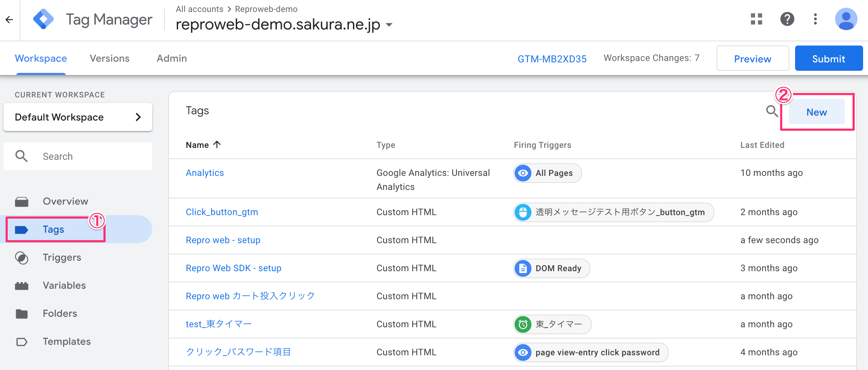Open the Google apps grid icon
Viewport: 868px width, 370px height.
757,19
